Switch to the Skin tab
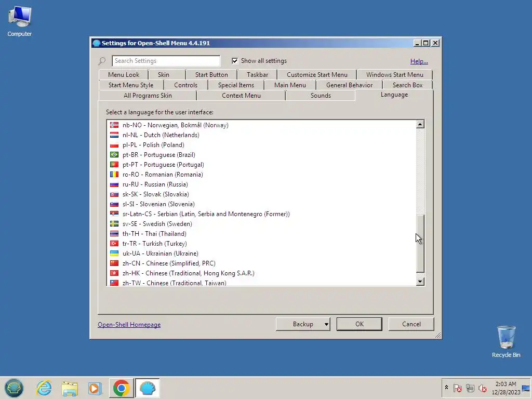 (x=164, y=75)
